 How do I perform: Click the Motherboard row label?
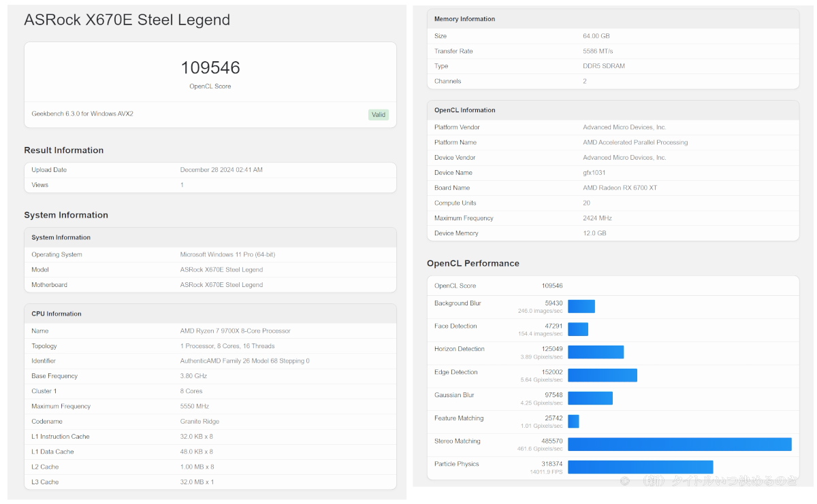[x=50, y=285]
